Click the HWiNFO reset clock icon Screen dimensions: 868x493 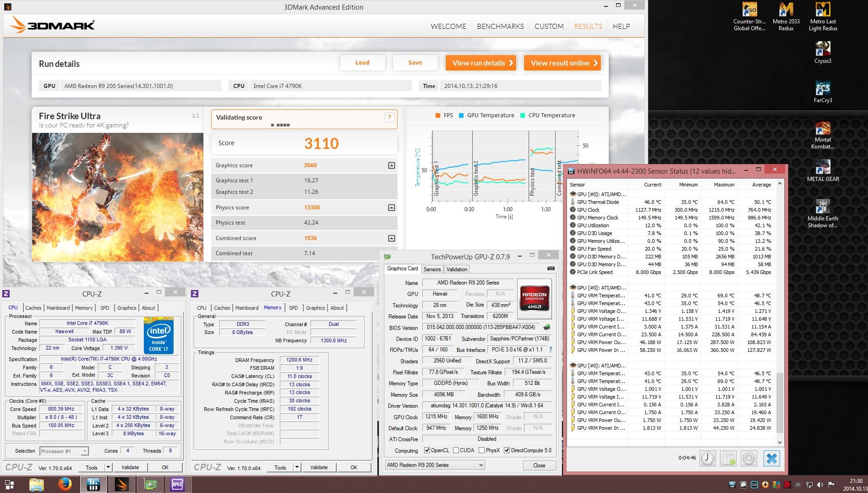708,458
